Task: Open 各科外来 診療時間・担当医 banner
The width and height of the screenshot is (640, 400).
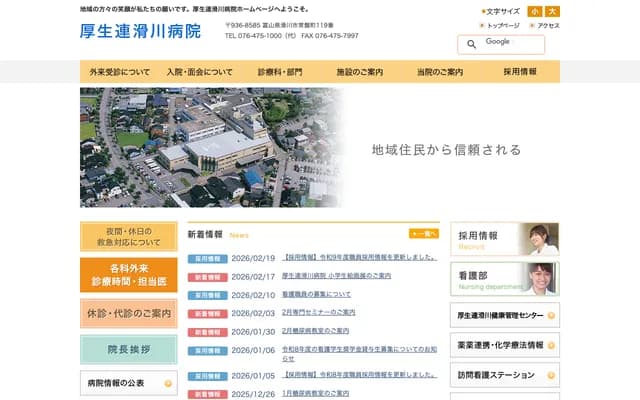Action: coord(131,275)
